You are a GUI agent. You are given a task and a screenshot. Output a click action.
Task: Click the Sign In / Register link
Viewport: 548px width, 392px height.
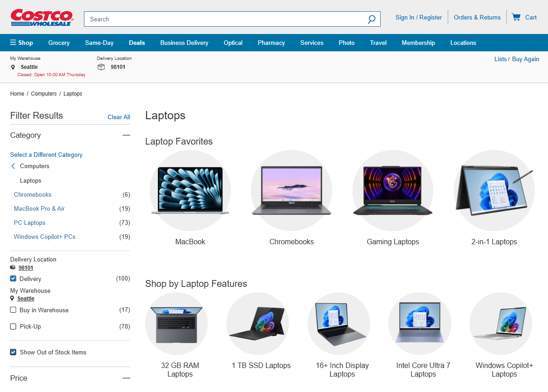click(418, 17)
